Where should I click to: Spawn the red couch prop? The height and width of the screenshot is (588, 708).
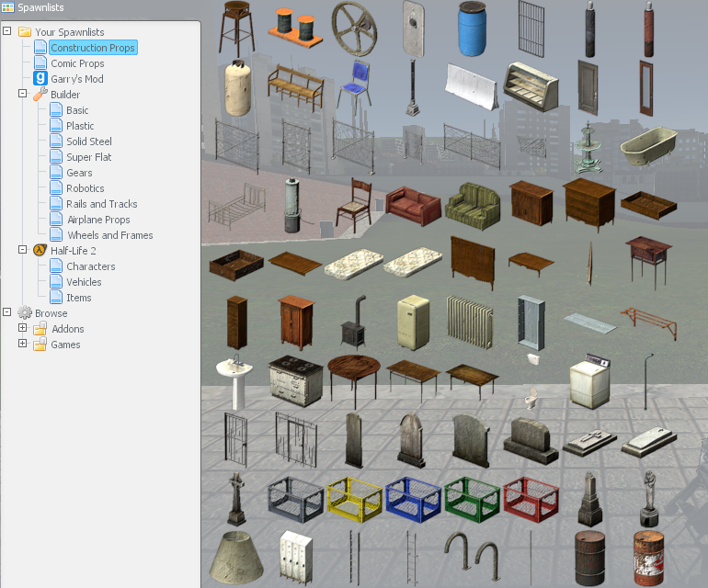[x=413, y=205]
